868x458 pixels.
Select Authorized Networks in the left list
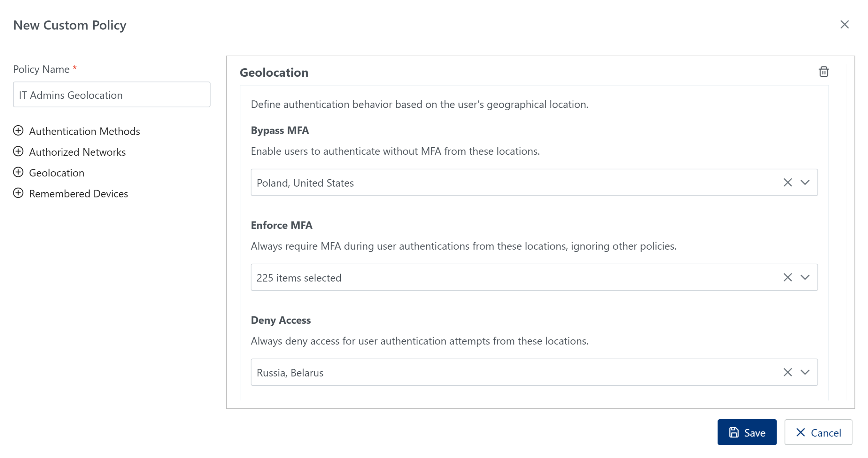pyautogui.click(x=77, y=152)
